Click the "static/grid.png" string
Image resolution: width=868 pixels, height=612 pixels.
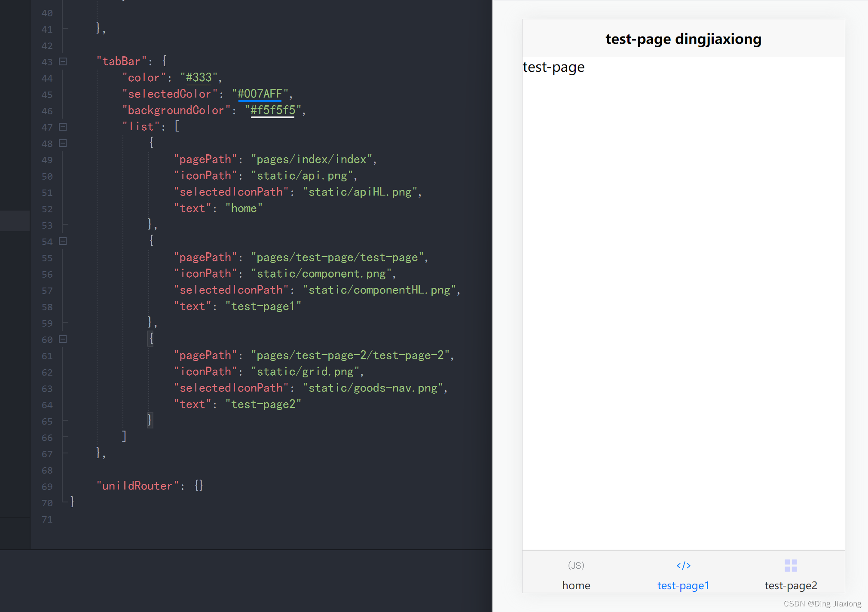coord(305,371)
